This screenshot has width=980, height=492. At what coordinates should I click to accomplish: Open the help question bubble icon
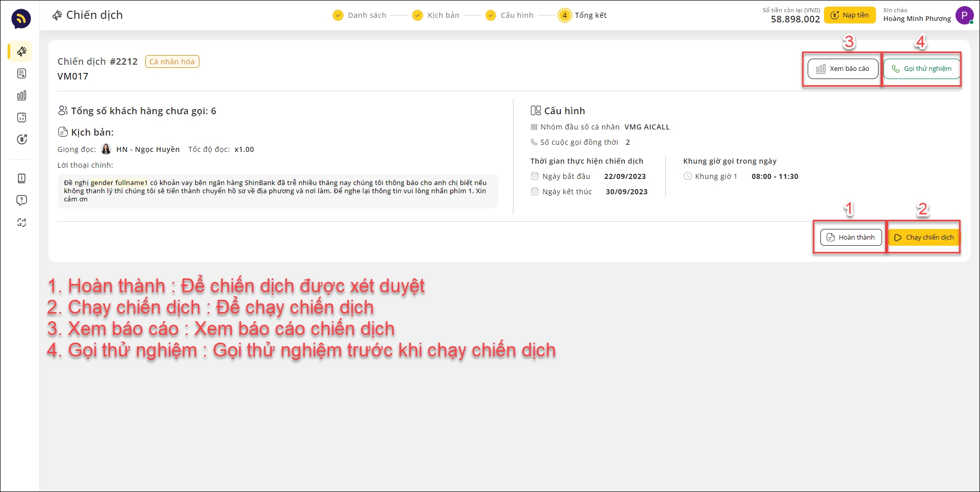point(21,200)
